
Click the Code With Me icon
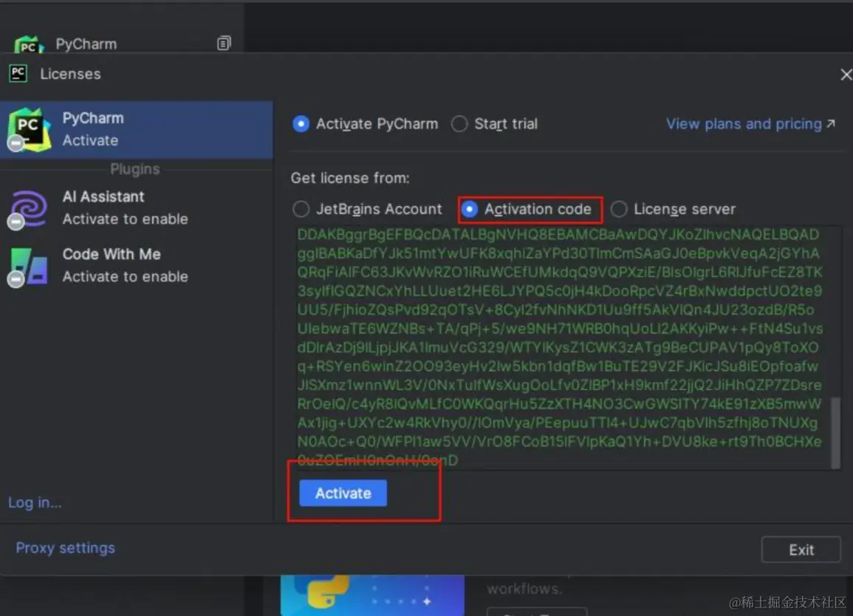coord(28,266)
